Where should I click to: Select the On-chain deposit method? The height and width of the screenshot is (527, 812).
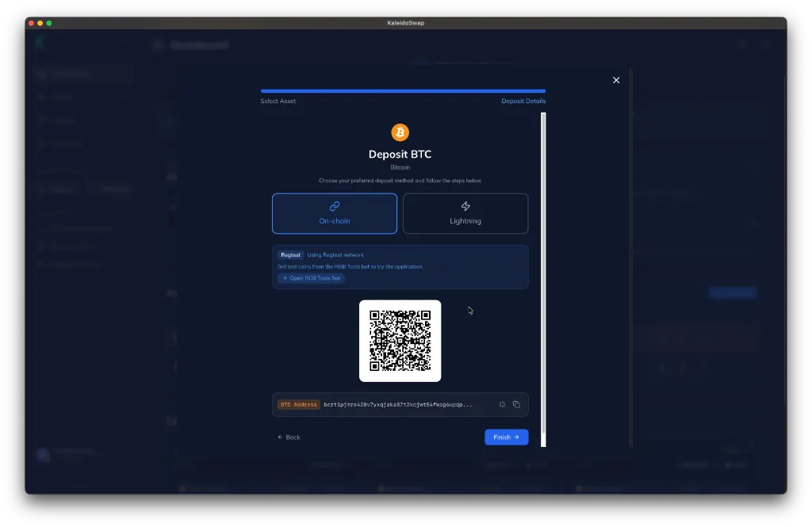(334, 213)
